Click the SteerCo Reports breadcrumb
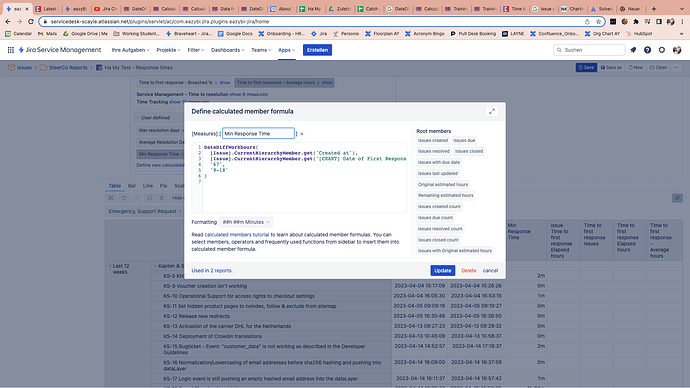 coord(68,68)
